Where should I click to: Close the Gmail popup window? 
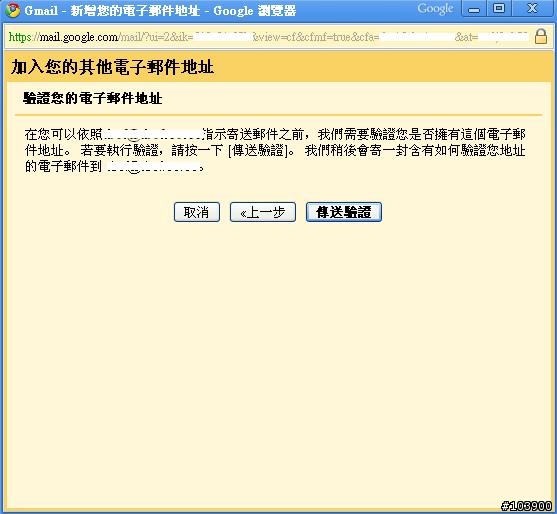[x=532, y=9]
